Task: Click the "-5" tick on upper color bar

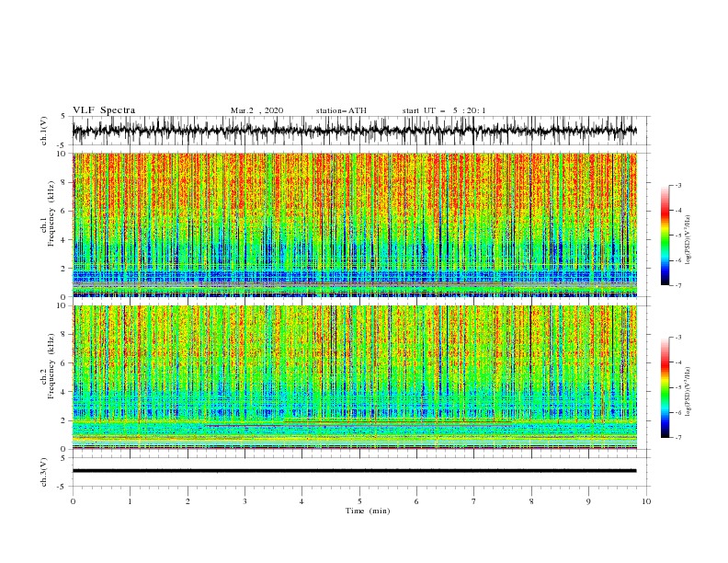Action: click(677, 236)
